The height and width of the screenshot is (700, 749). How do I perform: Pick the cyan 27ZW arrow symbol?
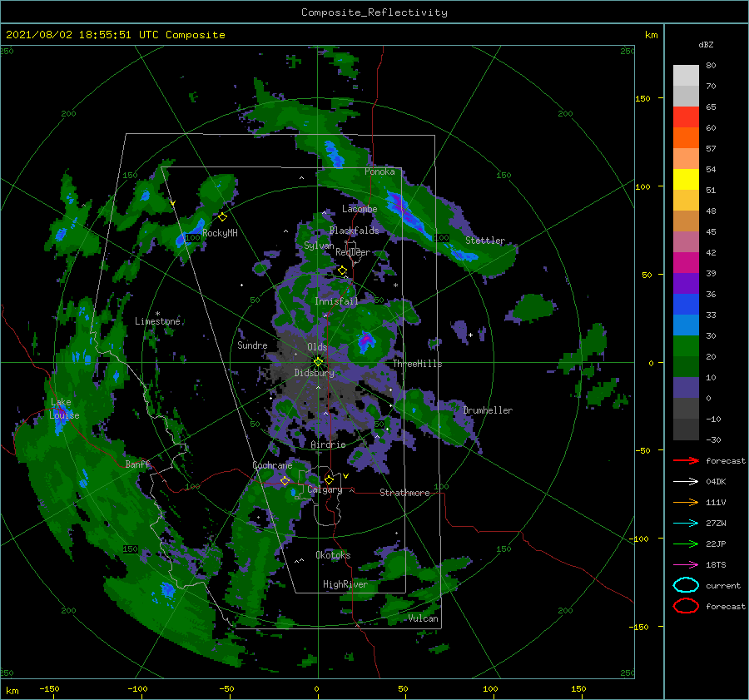686,524
